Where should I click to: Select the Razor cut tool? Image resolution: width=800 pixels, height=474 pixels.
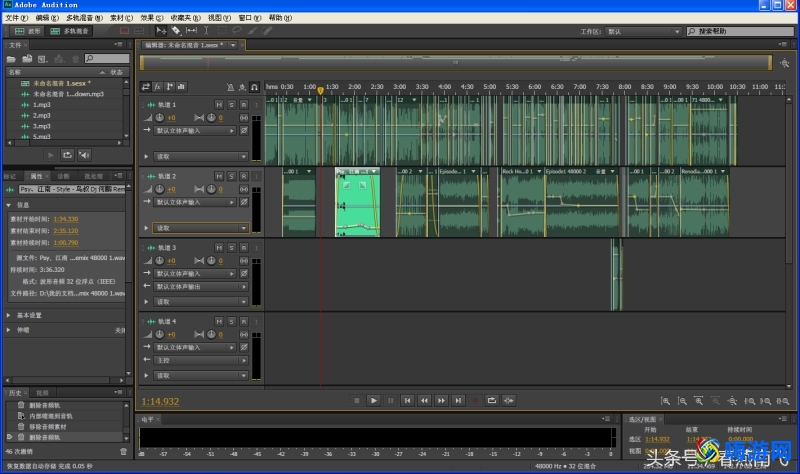pyautogui.click(x=176, y=31)
